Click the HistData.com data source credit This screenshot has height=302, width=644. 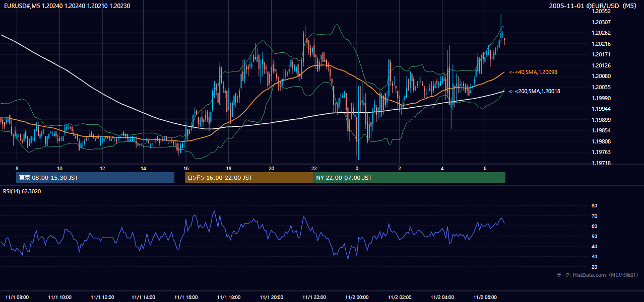pyautogui.click(x=598, y=275)
